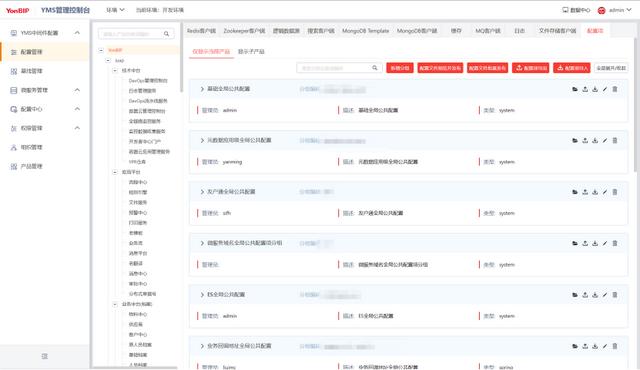Select the 显示子产品 sub-tab
640x370 pixels.
[x=251, y=51]
